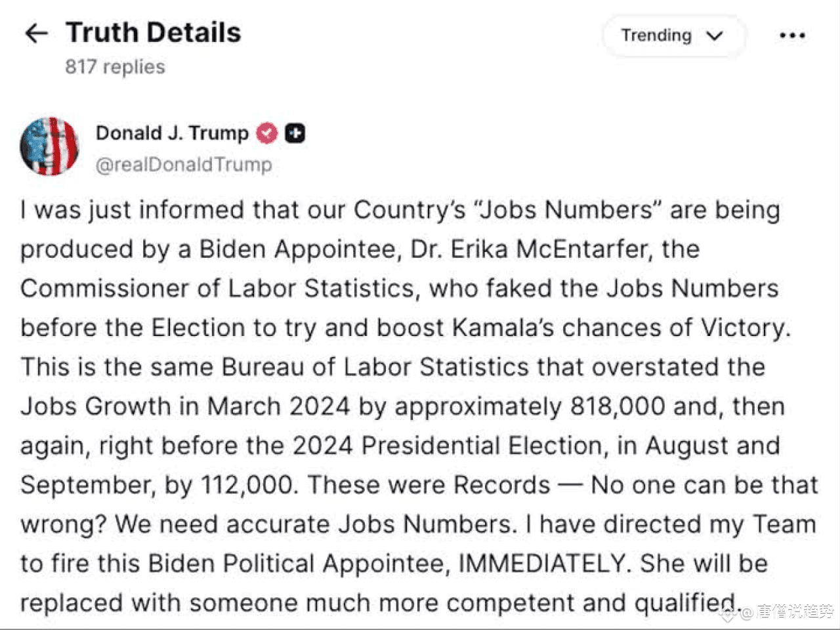
Task: Open the @realDonaldTrump handle link
Action: pos(184,164)
